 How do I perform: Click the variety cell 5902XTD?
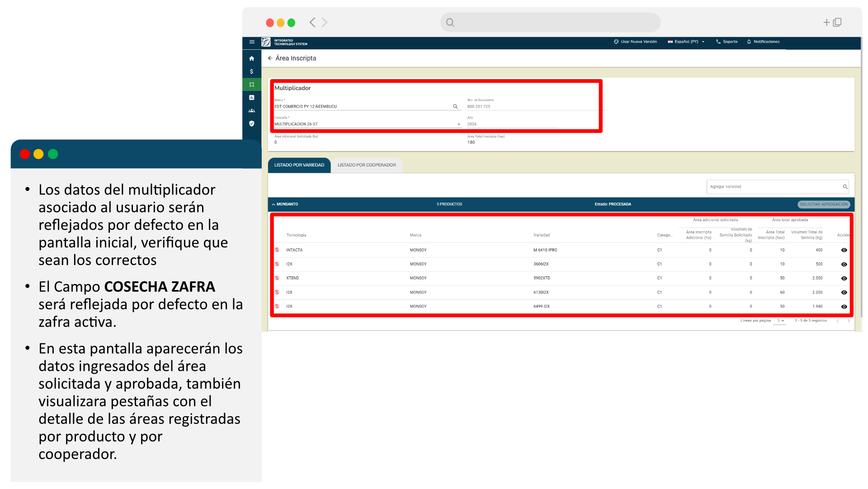(542, 278)
